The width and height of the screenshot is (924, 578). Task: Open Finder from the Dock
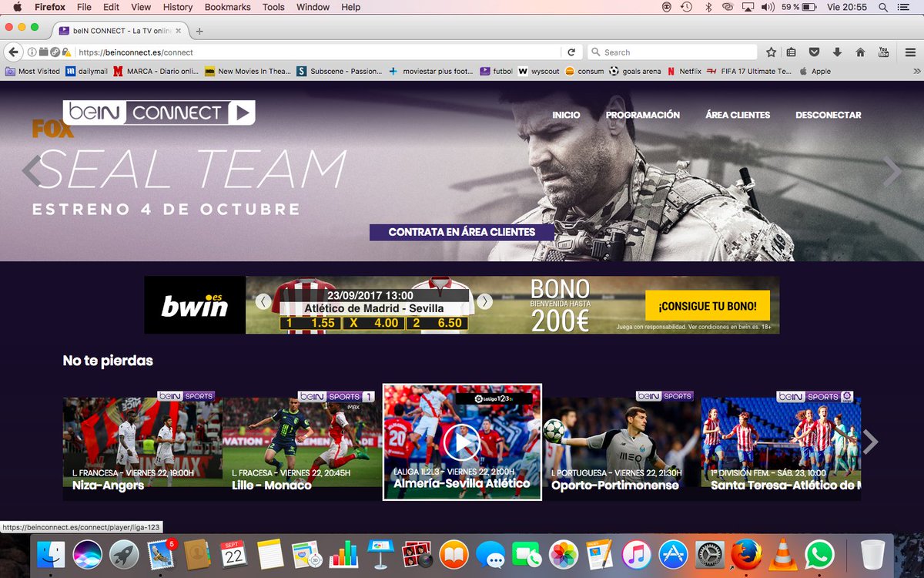click(x=51, y=554)
